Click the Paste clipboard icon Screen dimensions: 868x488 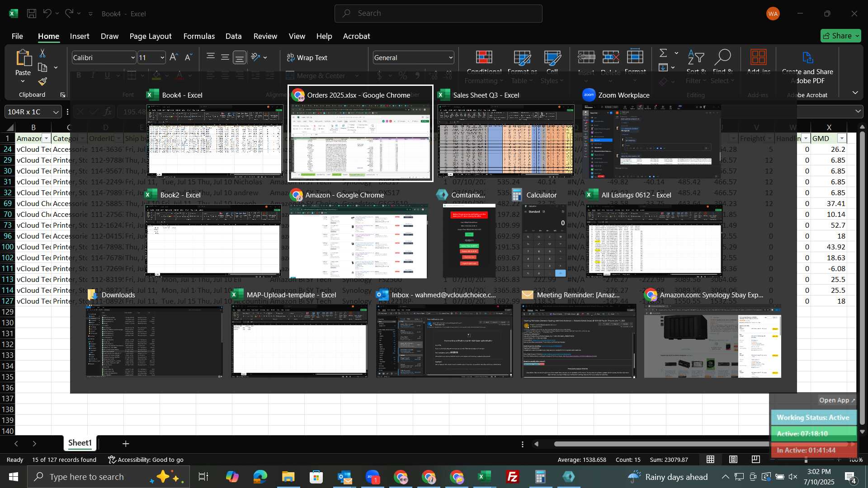(x=23, y=59)
